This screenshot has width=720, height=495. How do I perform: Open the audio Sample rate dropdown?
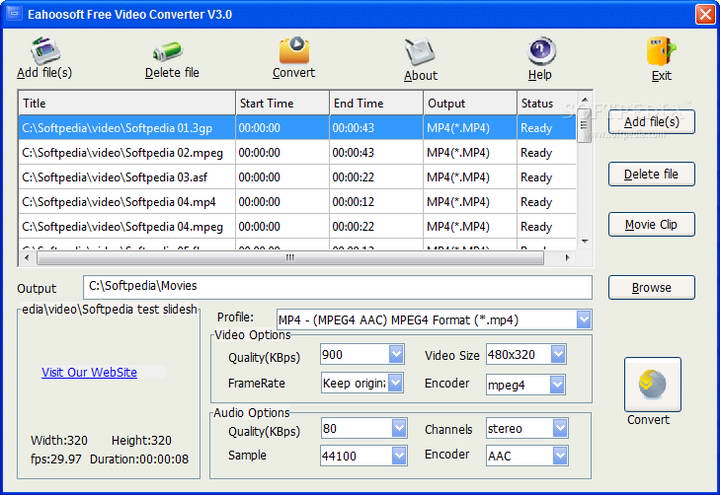tap(399, 456)
